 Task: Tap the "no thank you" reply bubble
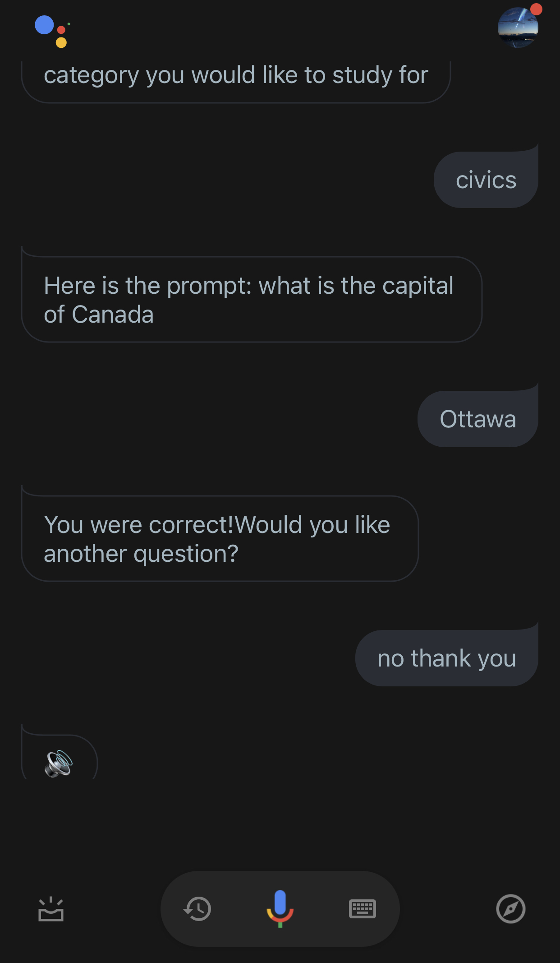click(446, 658)
